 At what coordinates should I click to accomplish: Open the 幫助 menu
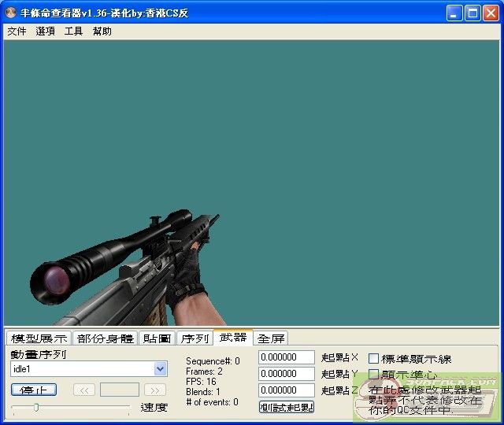pos(102,31)
